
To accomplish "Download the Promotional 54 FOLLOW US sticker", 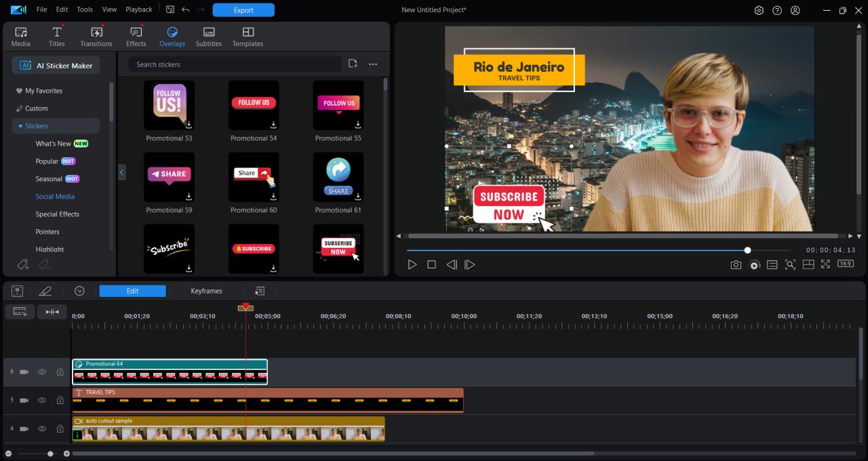I will click(x=273, y=124).
